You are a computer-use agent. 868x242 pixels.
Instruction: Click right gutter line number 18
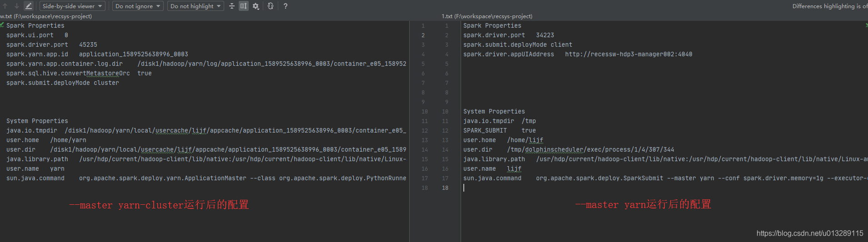coord(445,188)
